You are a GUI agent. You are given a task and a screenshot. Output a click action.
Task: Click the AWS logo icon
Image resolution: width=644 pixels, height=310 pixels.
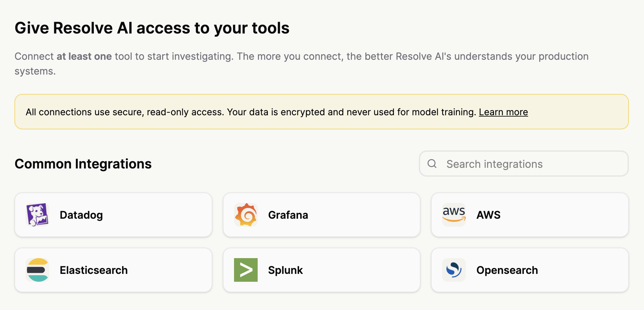tap(454, 215)
